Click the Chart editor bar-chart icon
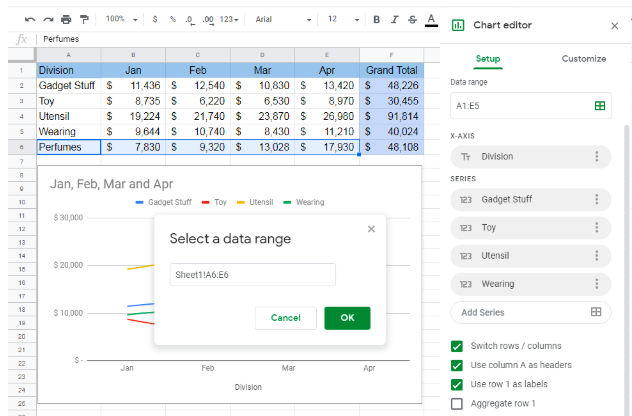The height and width of the screenshot is (416, 632). tap(458, 25)
